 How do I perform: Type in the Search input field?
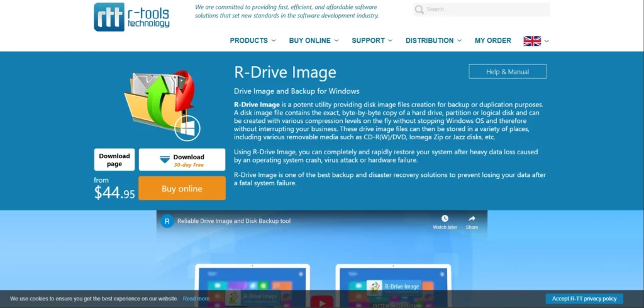tap(484, 9)
